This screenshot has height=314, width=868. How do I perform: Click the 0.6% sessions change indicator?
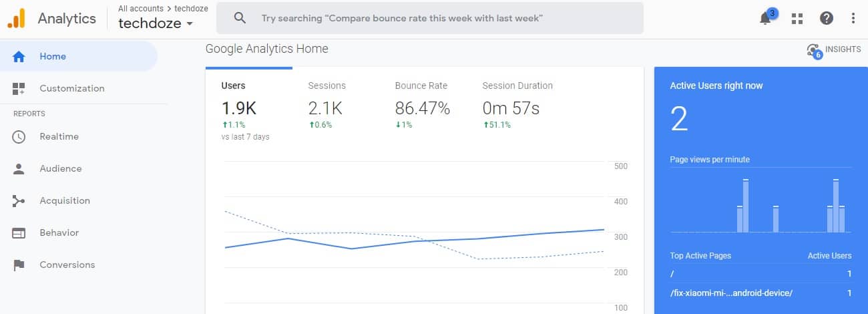[320, 125]
